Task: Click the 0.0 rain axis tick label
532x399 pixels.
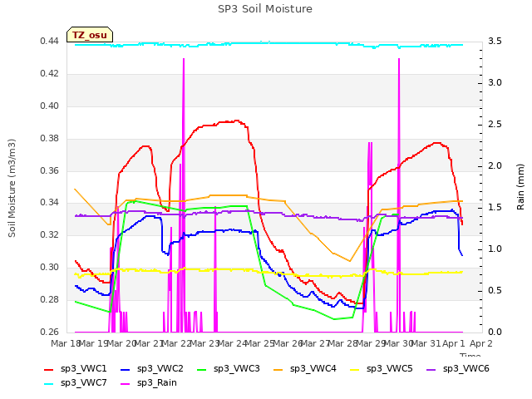Action: tap(495, 332)
